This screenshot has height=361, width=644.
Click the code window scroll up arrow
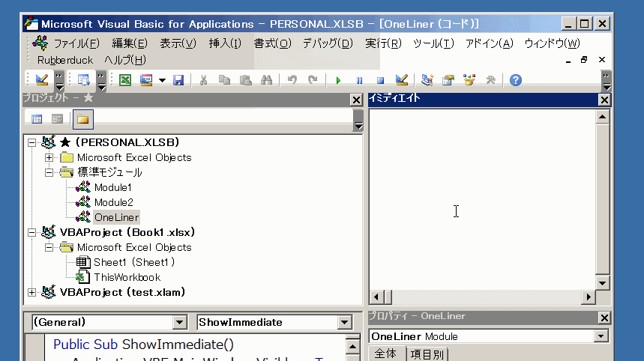353,347
